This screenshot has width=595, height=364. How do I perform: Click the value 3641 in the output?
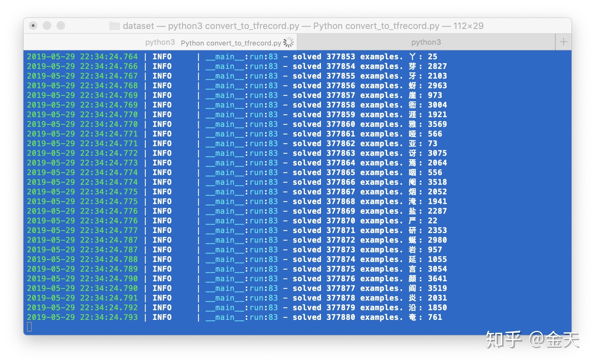(437, 279)
